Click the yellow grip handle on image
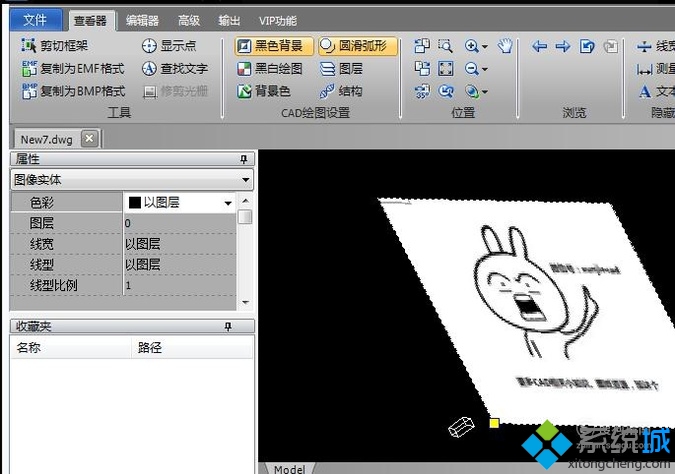The height and width of the screenshot is (474, 675). 494,423
